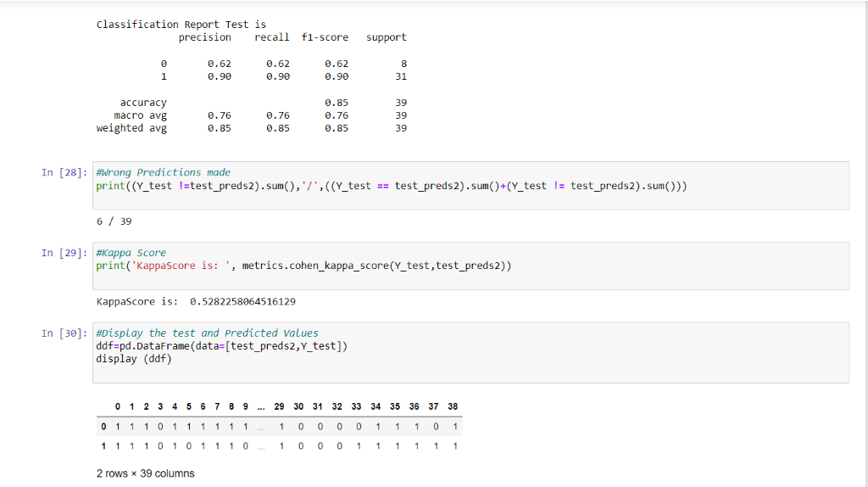Select the In [28] code cell editor
The width and height of the screenshot is (868, 487).
pyautogui.click(x=470, y=186)
